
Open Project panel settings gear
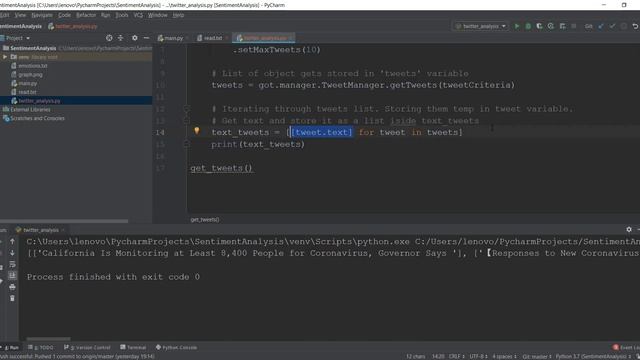[135, 38]
